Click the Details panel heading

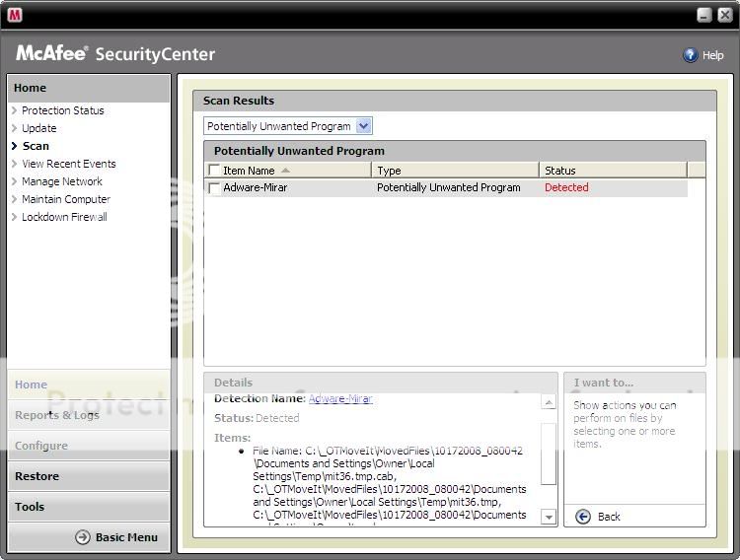(233, 383)
